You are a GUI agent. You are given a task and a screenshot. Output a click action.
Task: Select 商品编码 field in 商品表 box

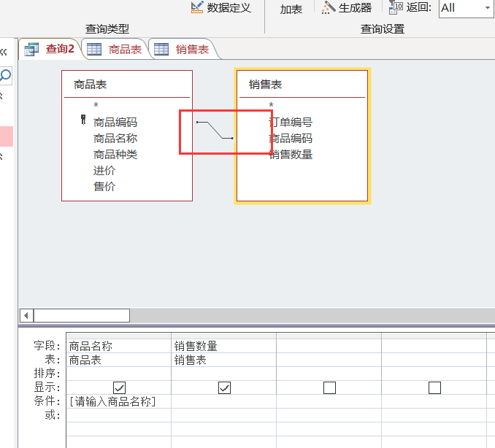click(x=115, y=122)
